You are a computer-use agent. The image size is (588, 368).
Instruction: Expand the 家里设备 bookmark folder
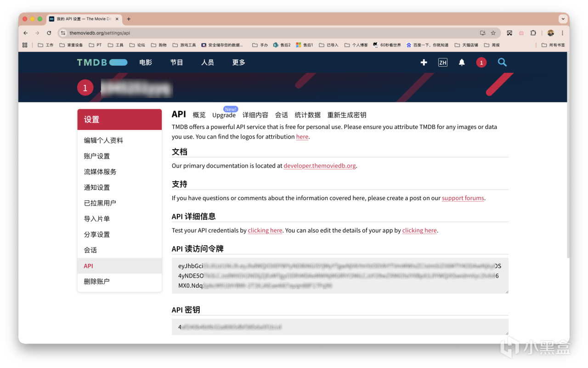71,45
